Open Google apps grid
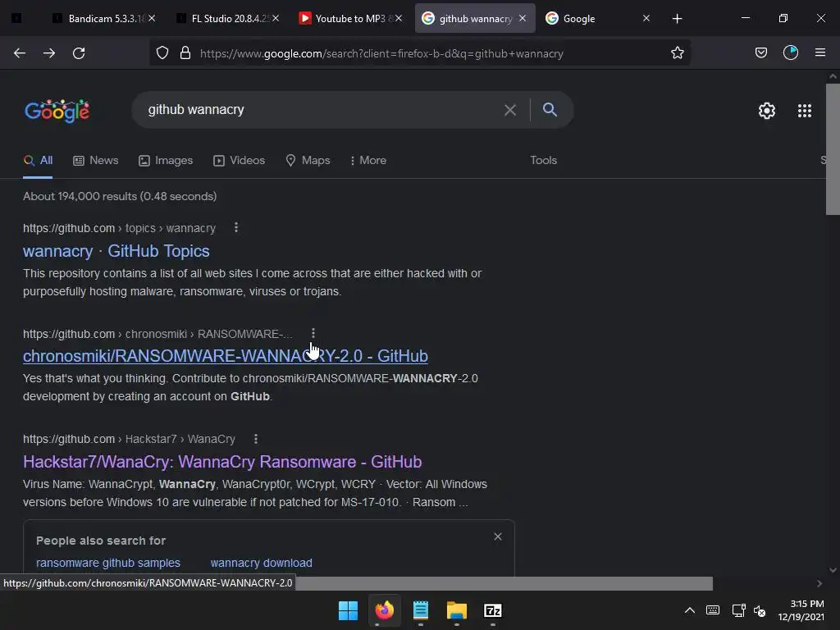The image size is (840, 630). click(x=805, y=111)
